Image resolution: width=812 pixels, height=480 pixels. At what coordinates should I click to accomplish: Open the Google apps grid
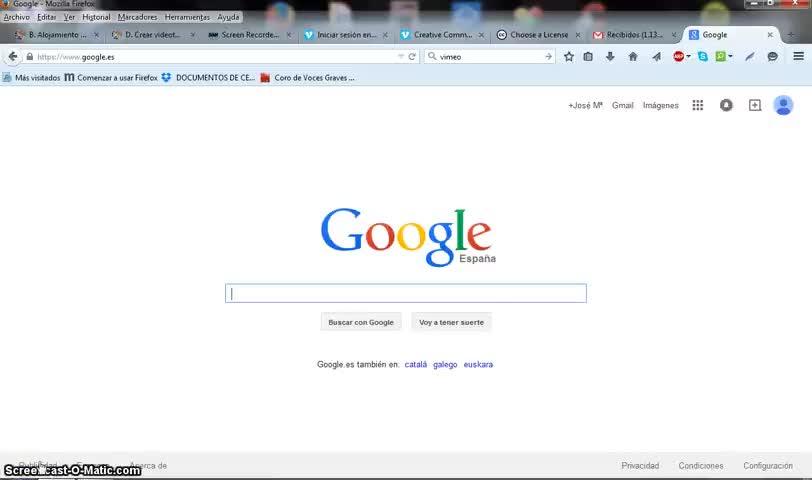(x=698, y=105)
